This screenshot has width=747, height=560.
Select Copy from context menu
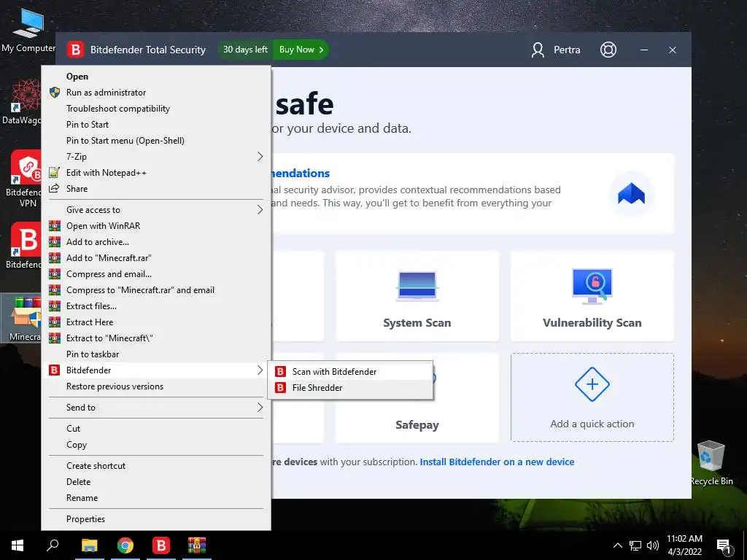point(156,445)
